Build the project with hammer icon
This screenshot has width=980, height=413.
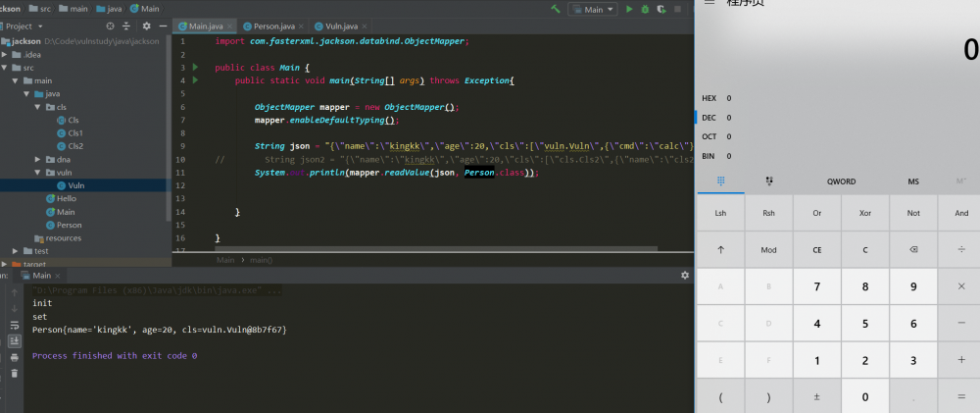coord(555,10)
